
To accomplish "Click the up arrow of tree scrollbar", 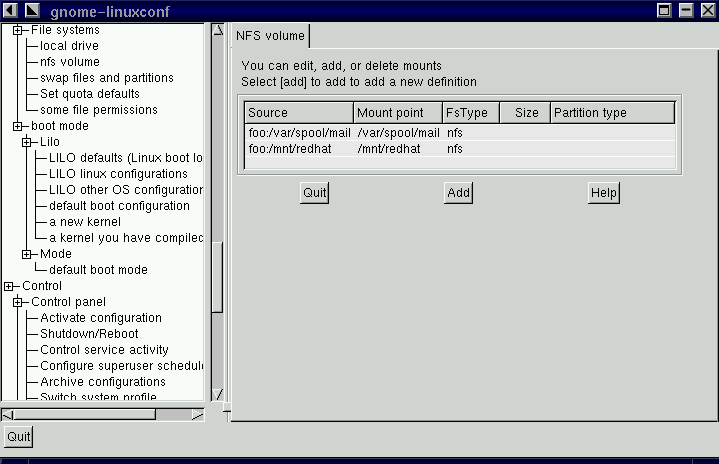I will 217,31.
